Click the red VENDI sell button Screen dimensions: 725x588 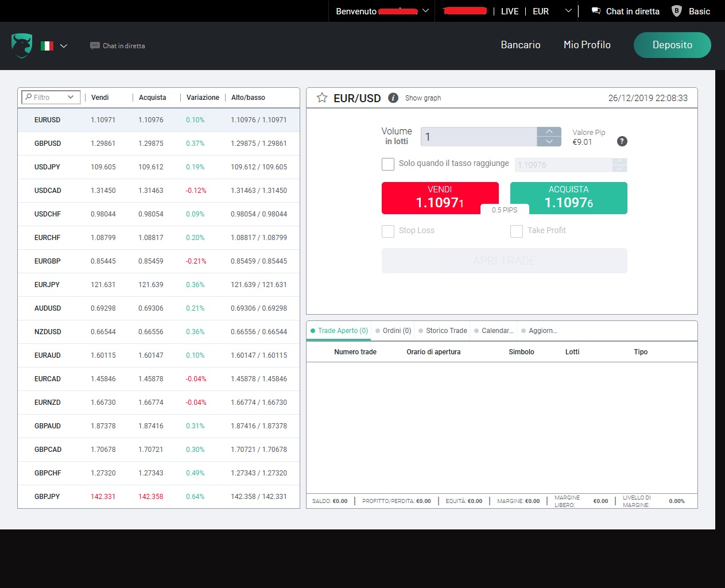pos(440,198)
